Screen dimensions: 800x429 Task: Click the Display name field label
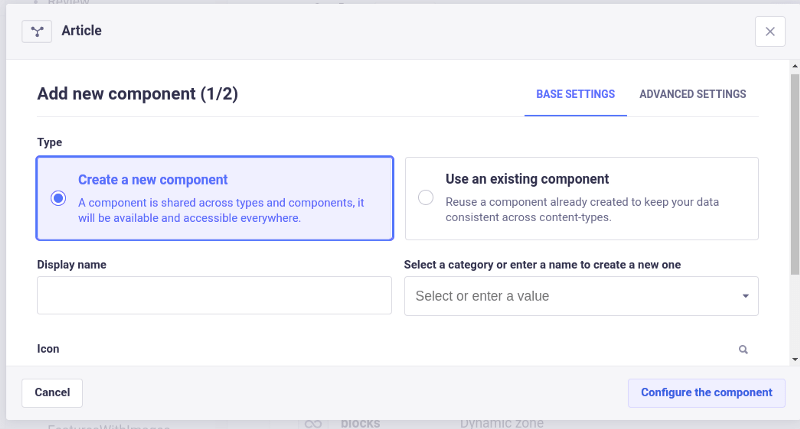click(72, 265)
